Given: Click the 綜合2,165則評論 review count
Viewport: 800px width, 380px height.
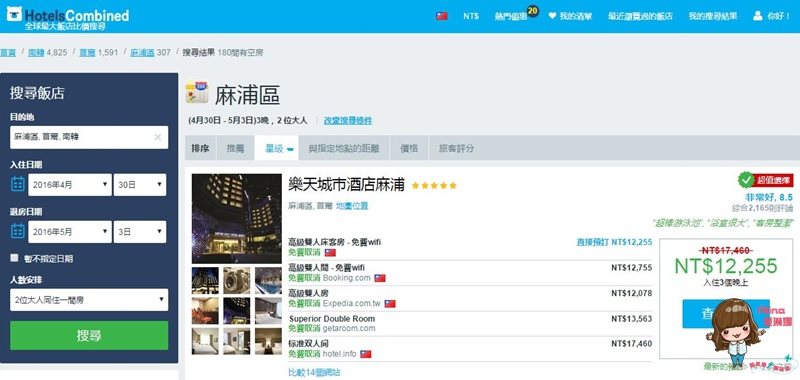Looking at the screenshot, I should (x=763, y=208).
